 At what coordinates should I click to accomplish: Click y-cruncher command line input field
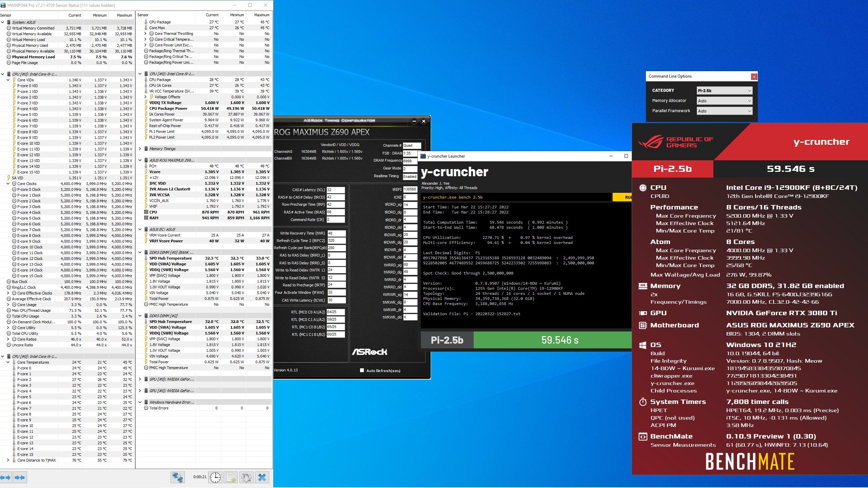pyautogui.click(x=516, y=197)
